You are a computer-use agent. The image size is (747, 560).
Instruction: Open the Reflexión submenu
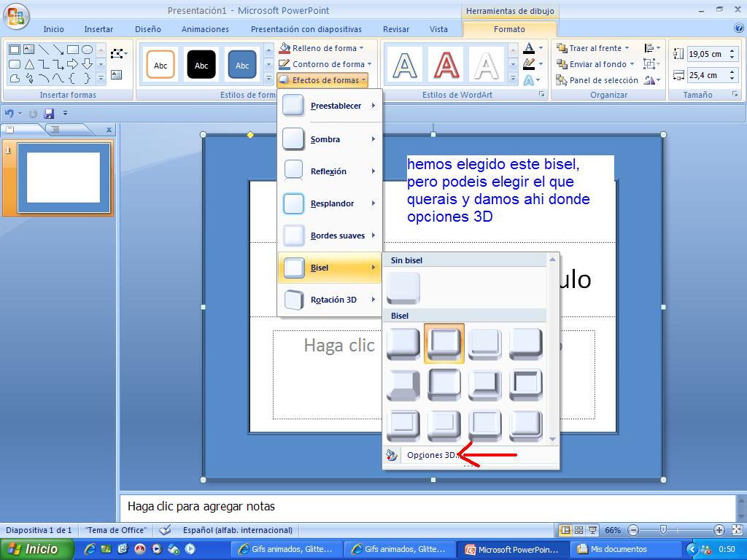[330, 171]
